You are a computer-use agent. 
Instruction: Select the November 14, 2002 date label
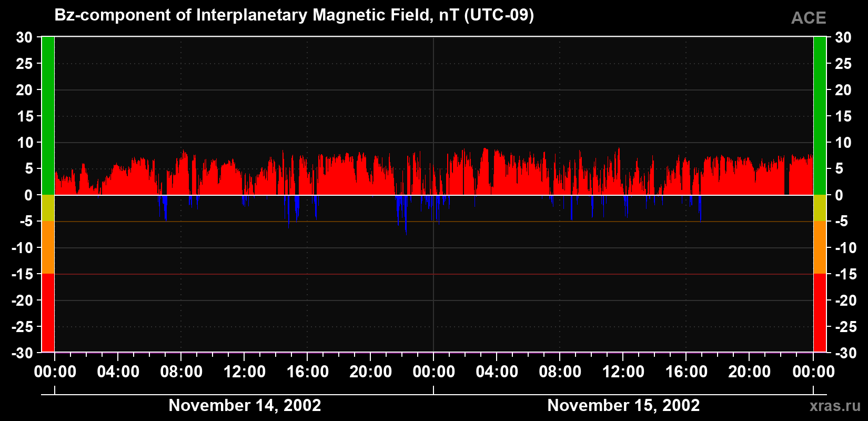pyautogui.click(x=245, y=405)
